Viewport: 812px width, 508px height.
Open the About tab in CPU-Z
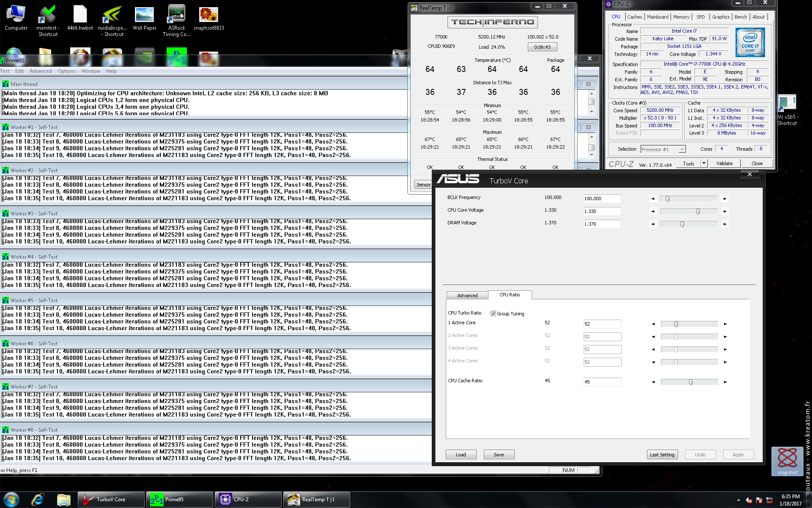758,17
